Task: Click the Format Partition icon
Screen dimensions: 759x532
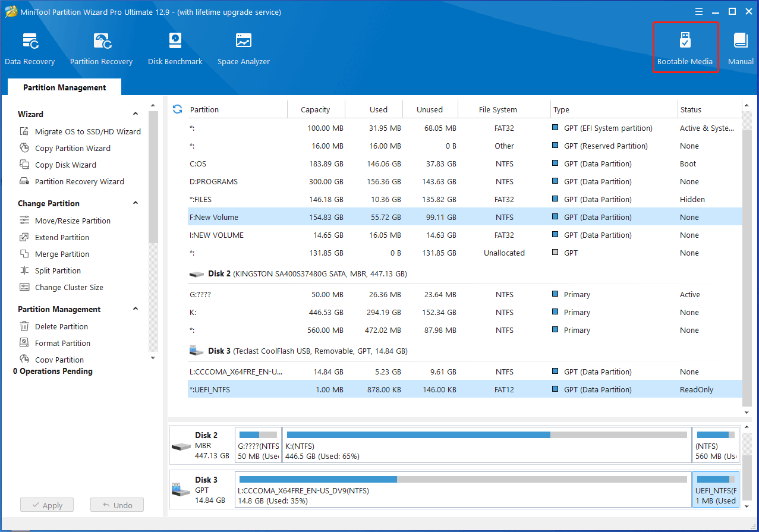Action: (x=24, y=343)
